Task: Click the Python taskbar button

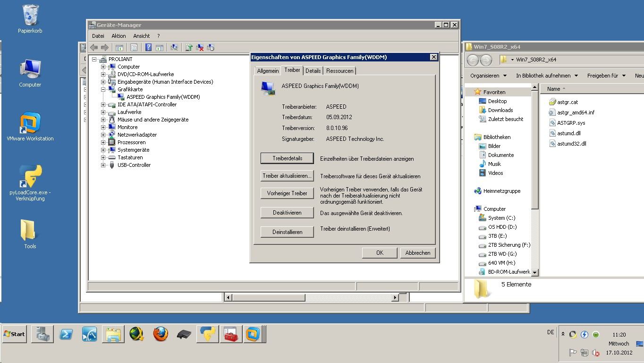Action: tap(208, 334)
